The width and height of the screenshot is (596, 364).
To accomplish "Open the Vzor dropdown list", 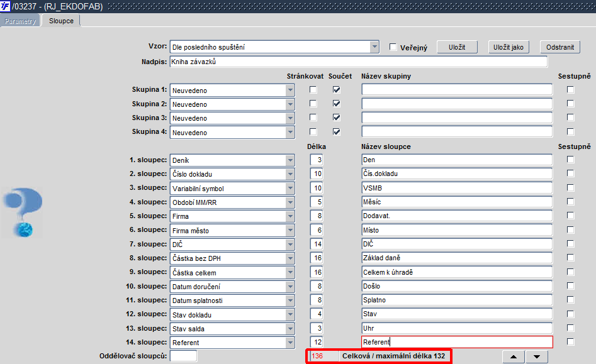I will pos(374,47).
